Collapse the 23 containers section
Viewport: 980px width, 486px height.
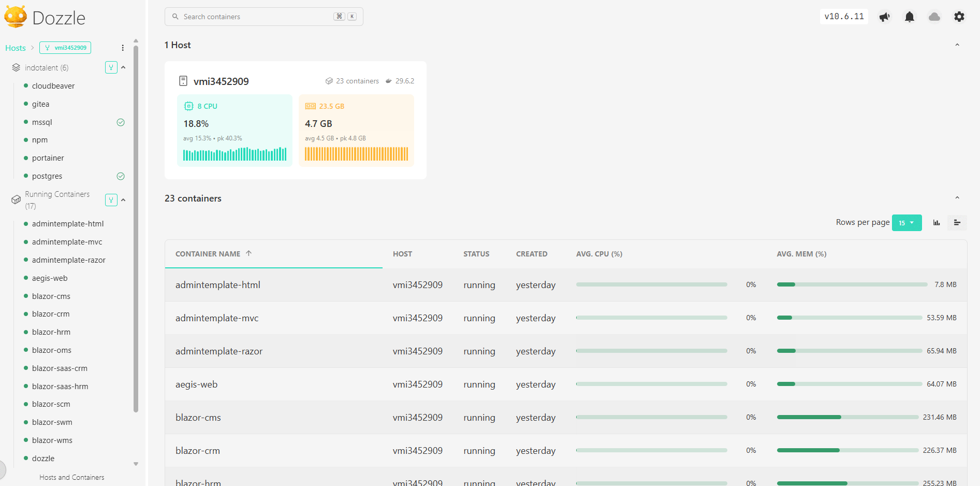coord(957,198)
